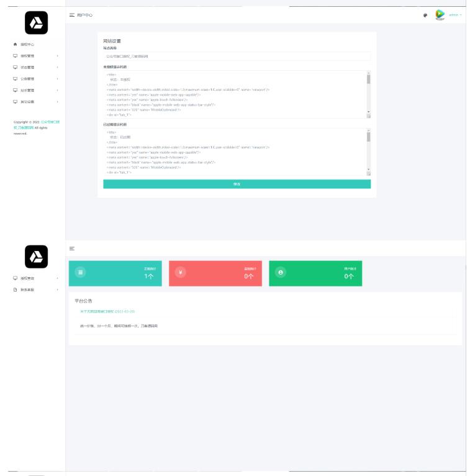The width and height of the screenshot is (470, 476).
Task: Click the user icon in the green statistics card
Action: [x=280, y=272]
